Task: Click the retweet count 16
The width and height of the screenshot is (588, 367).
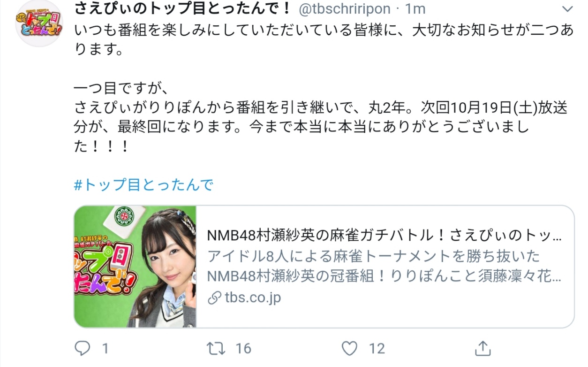Action: click(243, 348)
